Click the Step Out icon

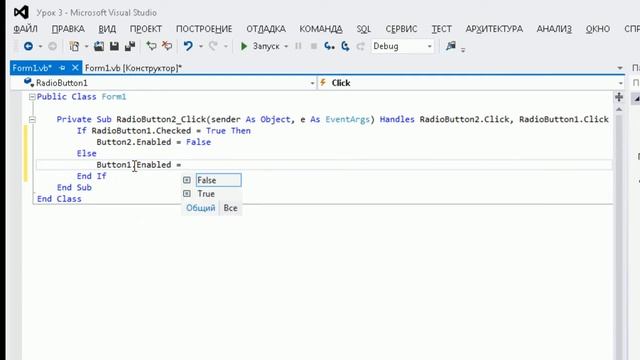coord(360,46)
